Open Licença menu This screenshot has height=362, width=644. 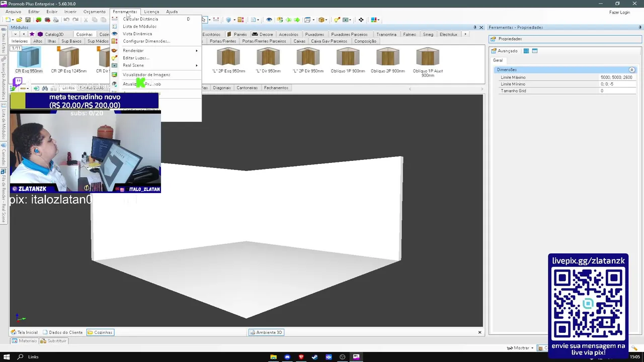pos(151,12)
